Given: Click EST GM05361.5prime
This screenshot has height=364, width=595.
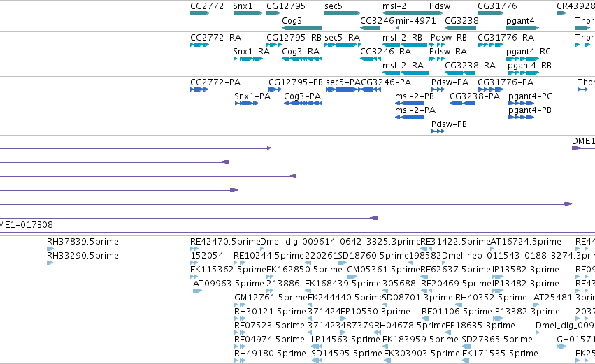Looking at the screenshot, I should 352,277.
